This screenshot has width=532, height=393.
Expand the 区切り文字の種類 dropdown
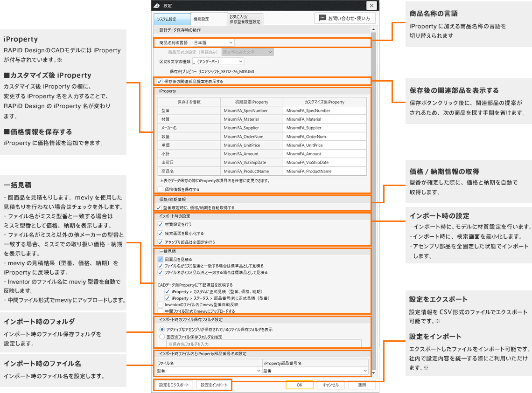click(218, 61)
